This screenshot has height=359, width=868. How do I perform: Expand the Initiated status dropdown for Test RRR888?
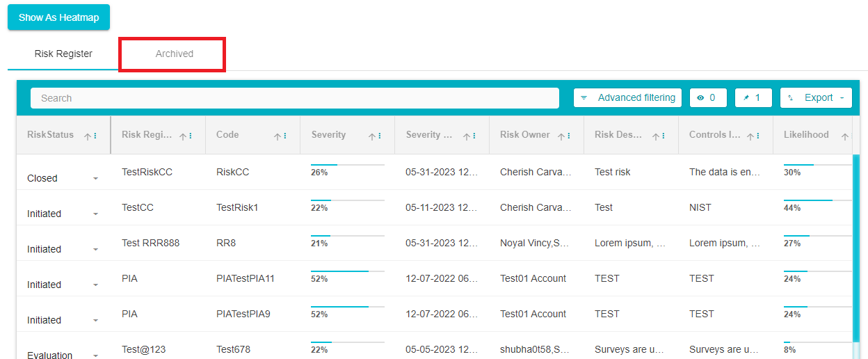coord(95,250)
